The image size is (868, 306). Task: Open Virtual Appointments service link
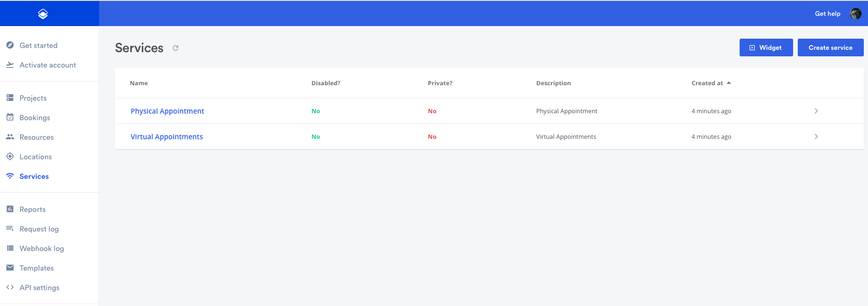[167, 136]
